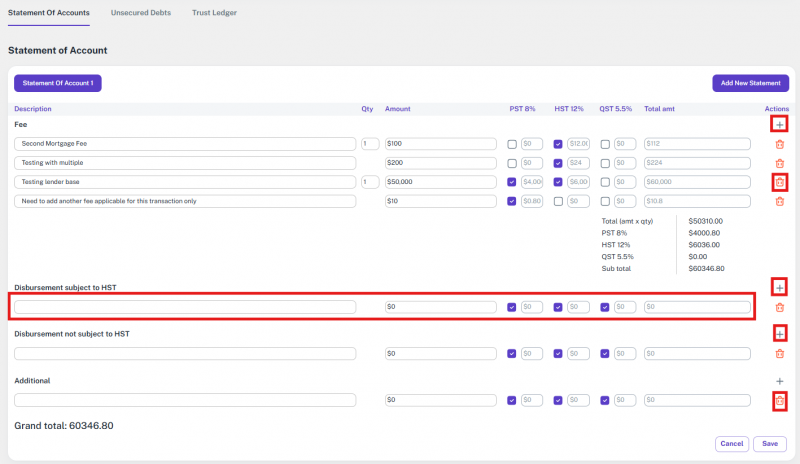800x464 pixels.
Task: Cancel the statement changes
Action: [732, 444]
